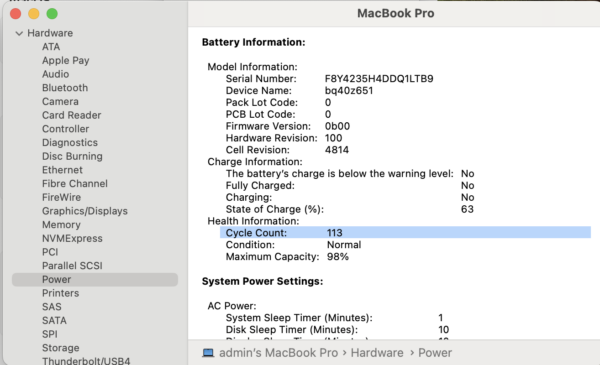Click the PCB Lot Code label
Screen dimensions: 600x365
pyautogui.click(x=260, y=114)
